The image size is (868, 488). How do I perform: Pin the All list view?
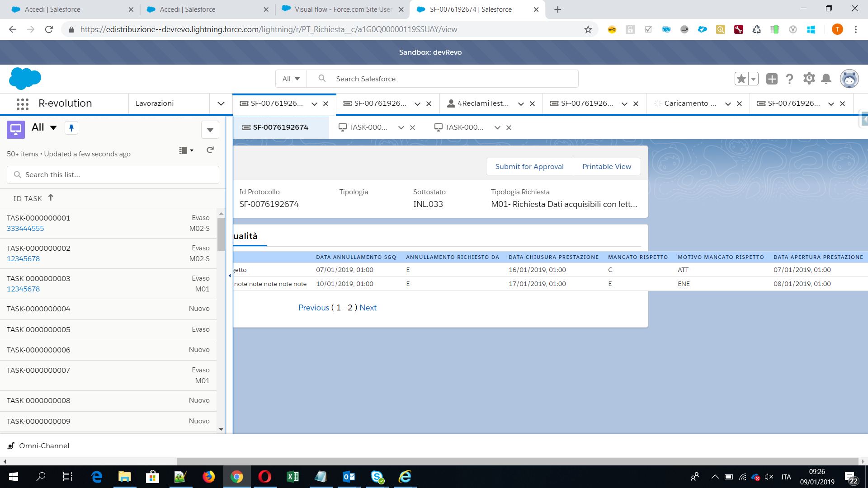(71, 128)
